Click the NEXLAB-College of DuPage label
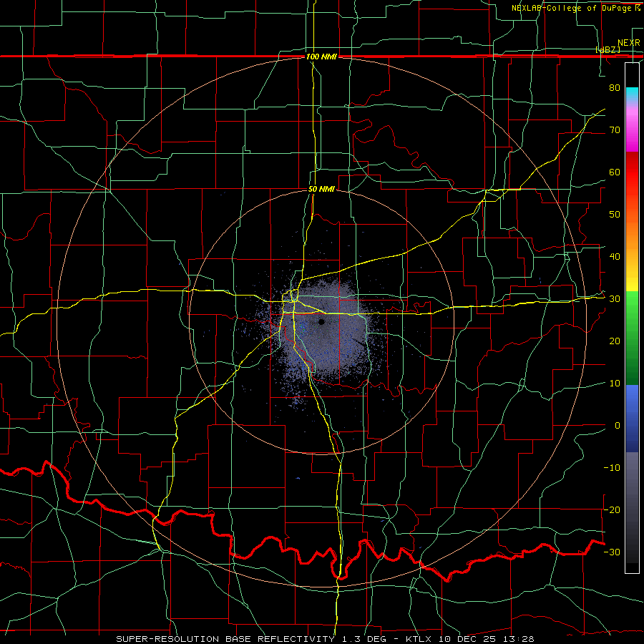 [572, 8]
